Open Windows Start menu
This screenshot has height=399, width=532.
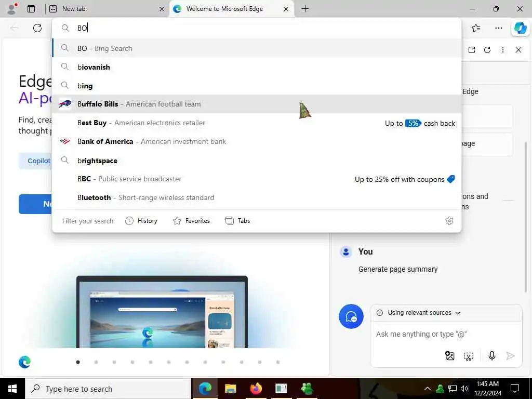[12, 389]
